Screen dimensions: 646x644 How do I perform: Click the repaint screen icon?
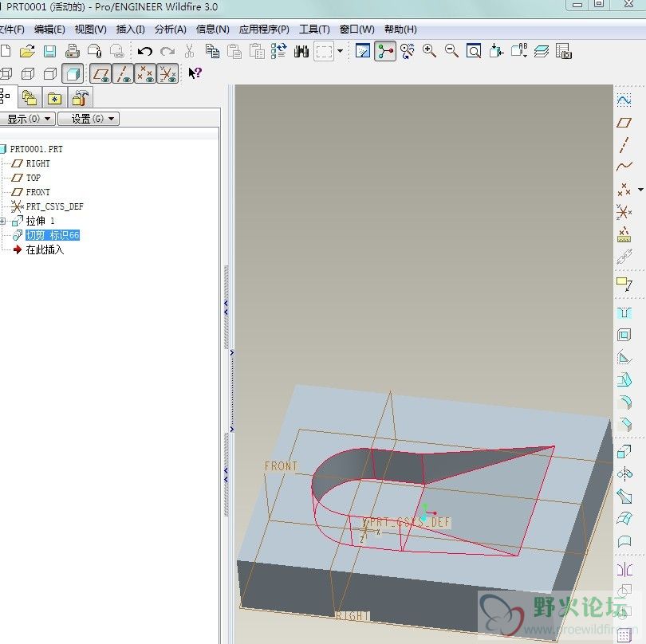click(x=363, y=52)
